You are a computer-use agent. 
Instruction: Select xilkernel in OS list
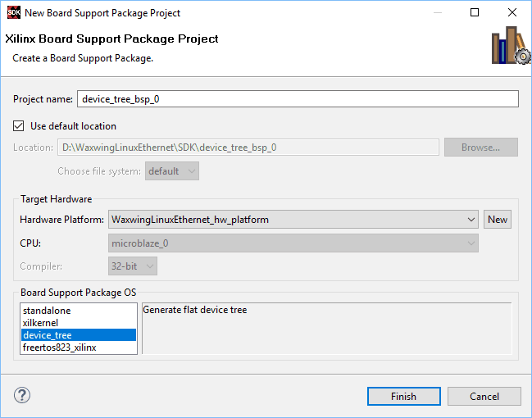point(43,323)
